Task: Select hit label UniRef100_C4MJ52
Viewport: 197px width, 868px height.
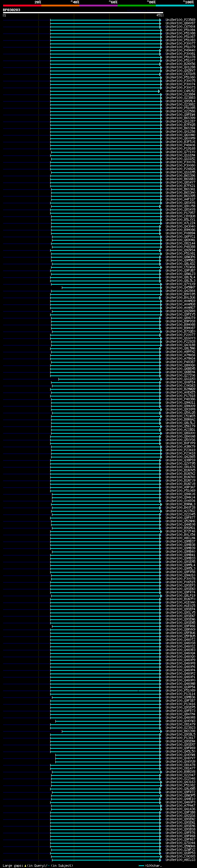Action: (x=180, y=91)
